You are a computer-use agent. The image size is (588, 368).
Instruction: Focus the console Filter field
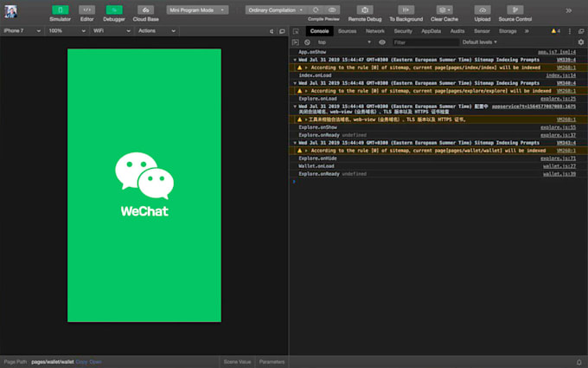(x=425, y=42)
